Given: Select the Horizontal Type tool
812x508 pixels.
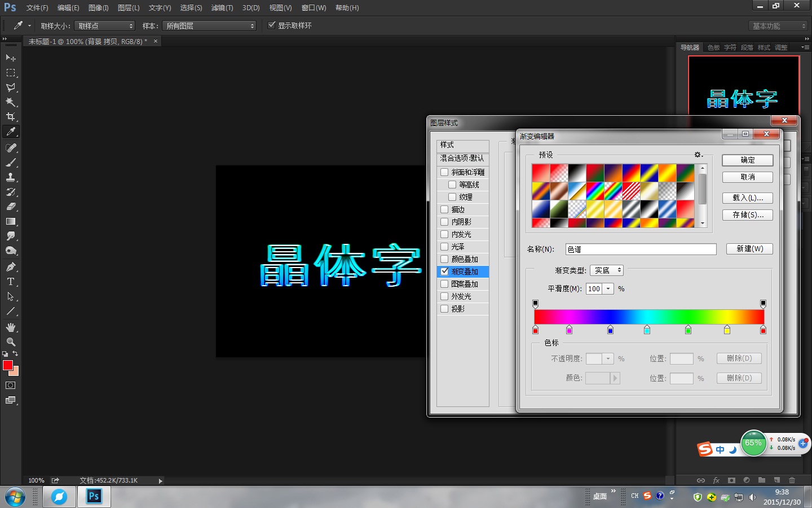Looking at the screenshot, I should pyautogui.click(x=11, y=282).
